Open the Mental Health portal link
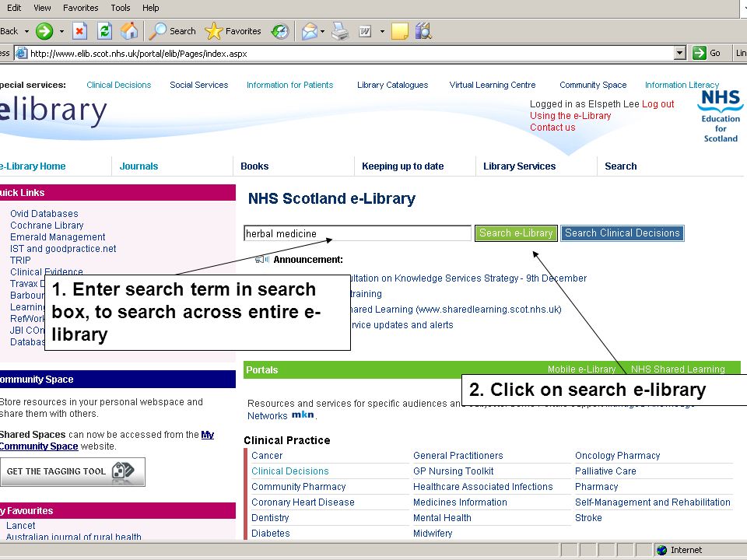The image size is (747, 560). pos(442,518)
